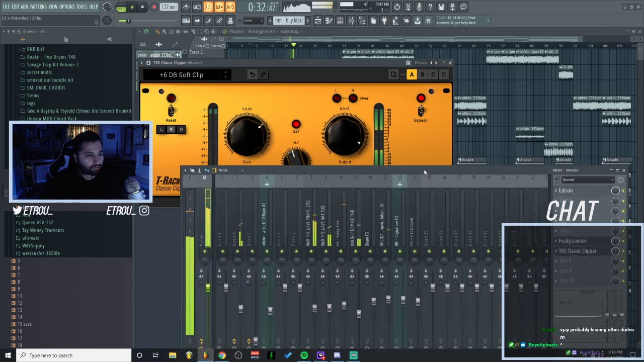The width and height of the screenshot is (644, 362).
Task: Click the redo arrow in Classic Clipper
Action: click(263, 75)
